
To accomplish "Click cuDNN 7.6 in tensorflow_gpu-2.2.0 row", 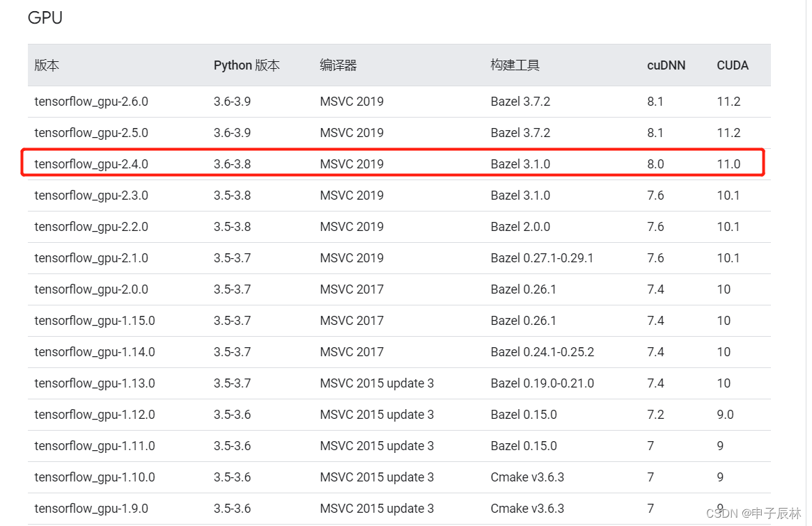I will pyautogui.click(x=655, y=227).
